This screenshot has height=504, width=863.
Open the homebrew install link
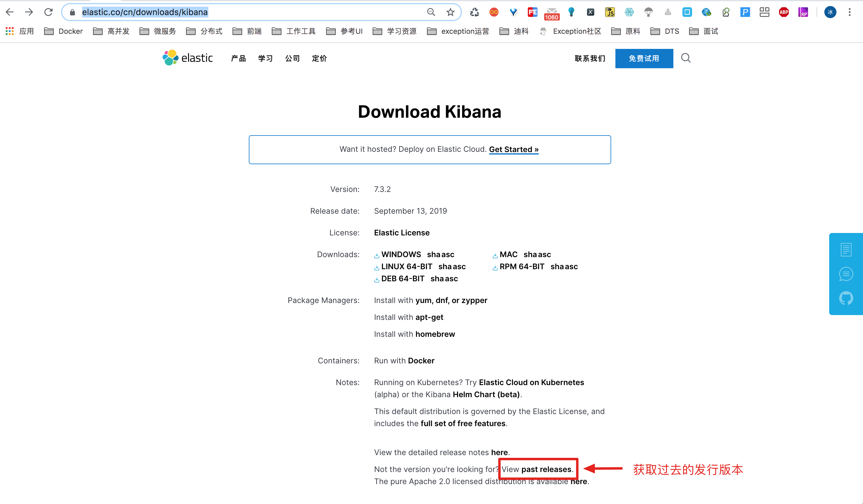(435, 334)
